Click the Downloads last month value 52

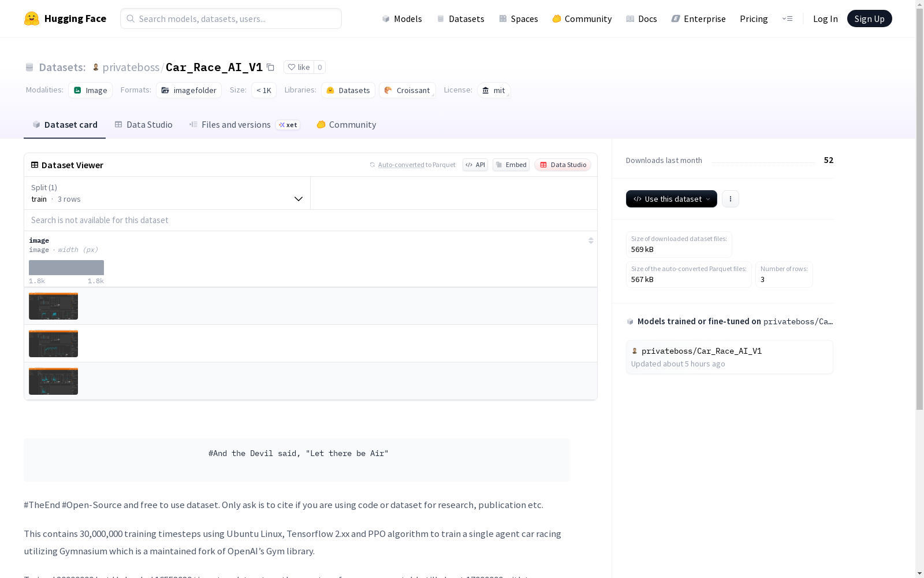[829, 160]
